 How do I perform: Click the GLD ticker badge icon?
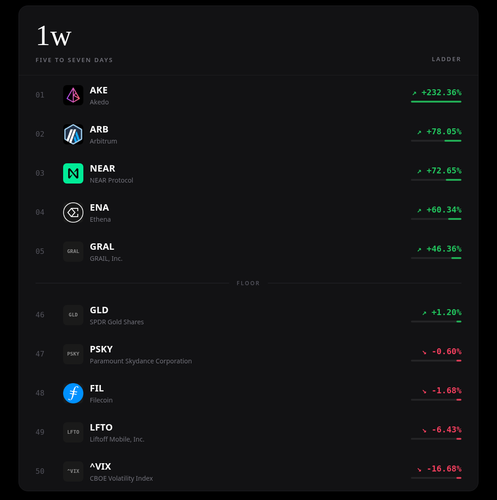[x=73, y=315]
